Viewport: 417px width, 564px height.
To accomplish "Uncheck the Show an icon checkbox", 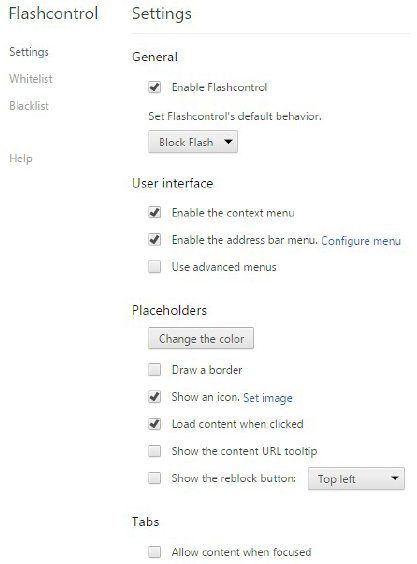I will pyautogui.click(x=155, y=397).
